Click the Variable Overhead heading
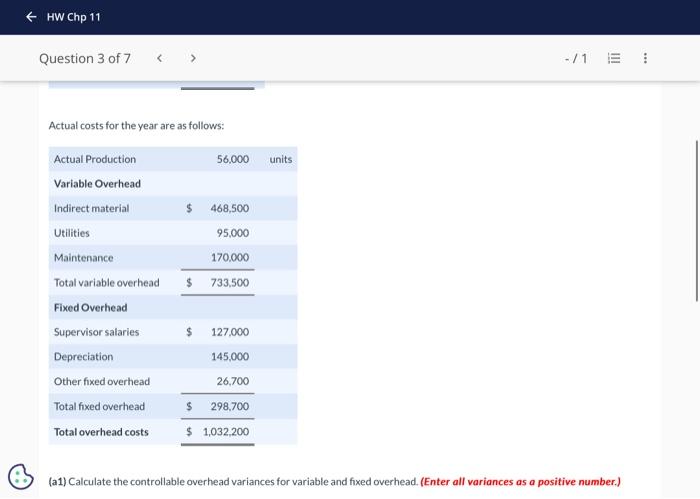The height and width of the screenshot is (499, 700). click(97, 184)
